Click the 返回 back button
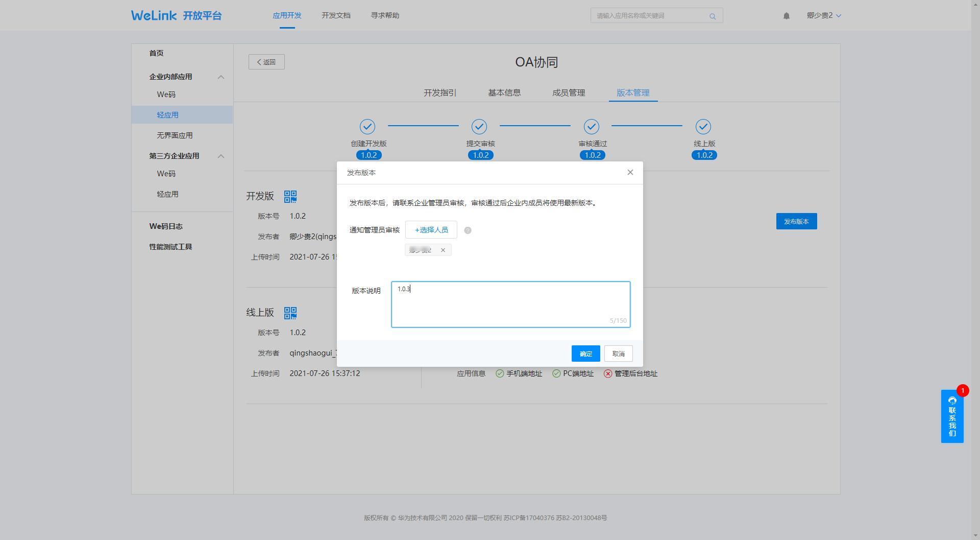 click(x=266, y=62)
